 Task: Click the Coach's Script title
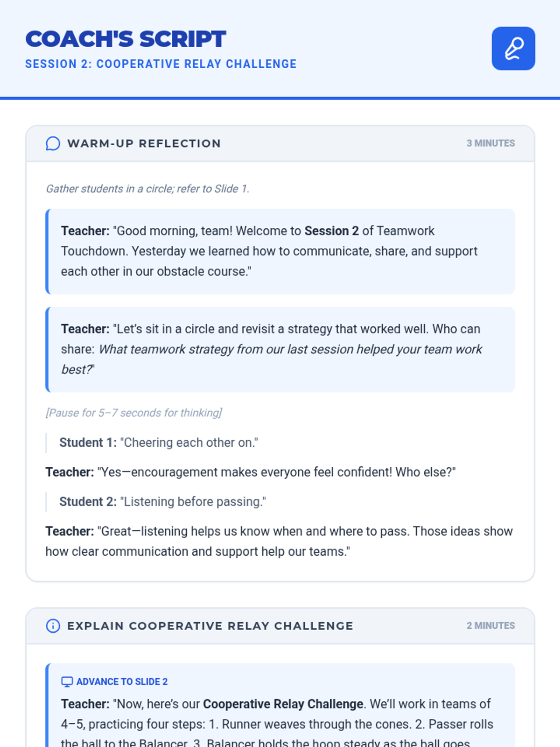tap(126, 39)
